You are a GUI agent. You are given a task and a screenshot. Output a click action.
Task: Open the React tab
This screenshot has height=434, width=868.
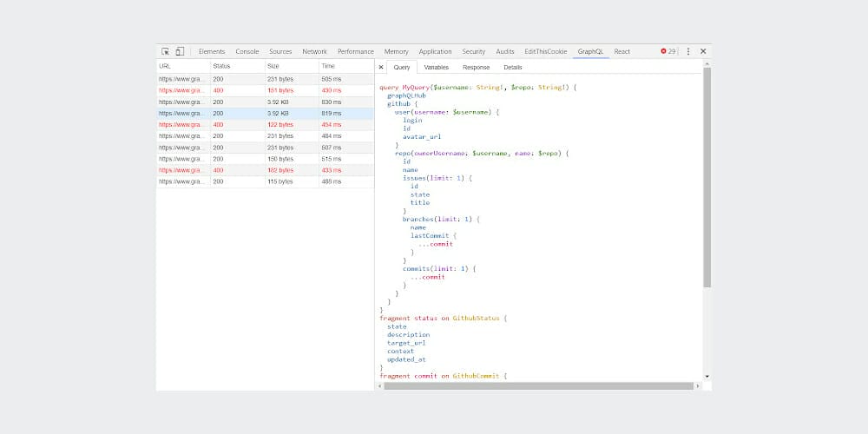(621, 51)
